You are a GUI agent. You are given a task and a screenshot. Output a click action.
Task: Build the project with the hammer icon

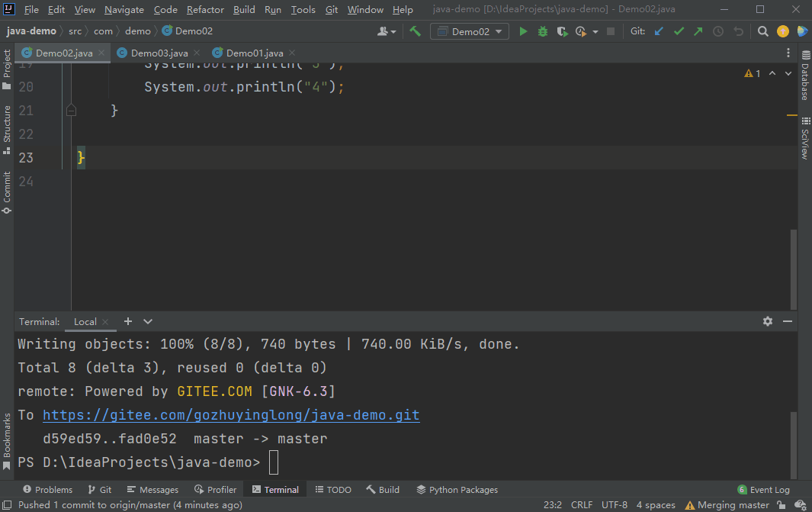tap(416, 31)
